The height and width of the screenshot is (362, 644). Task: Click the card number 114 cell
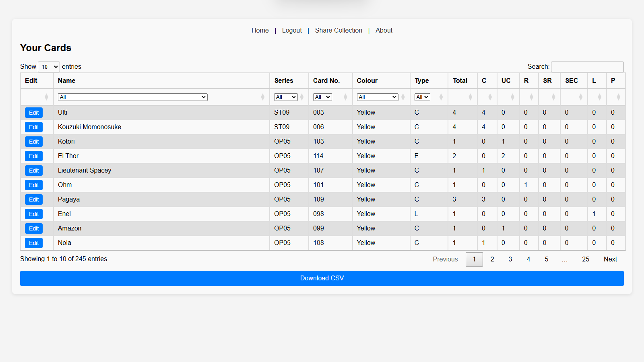pos(330,156)
